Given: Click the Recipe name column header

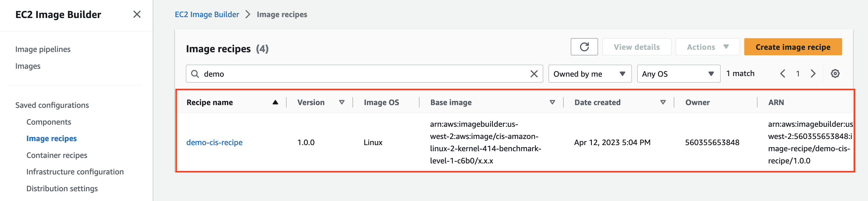Looking at the screenshot, I should [x=210, y=102].
